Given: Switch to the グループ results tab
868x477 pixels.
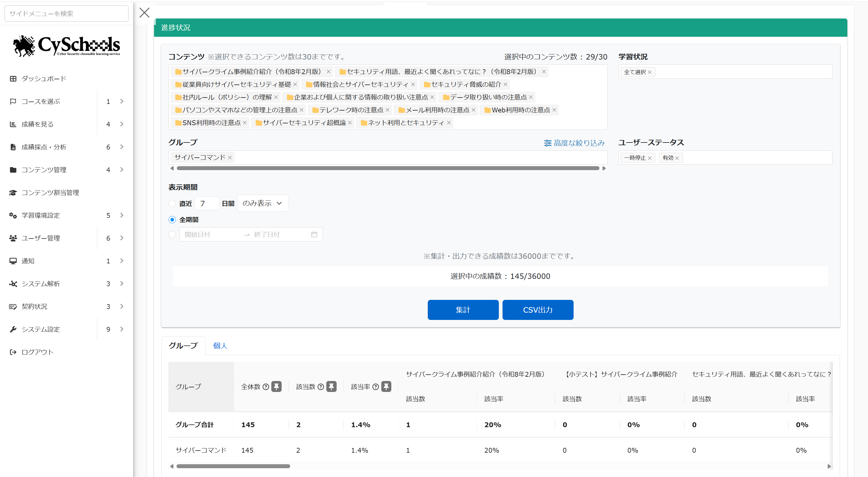Looking at the screenshot, I should pyautogui.click(x=183, y=346).
